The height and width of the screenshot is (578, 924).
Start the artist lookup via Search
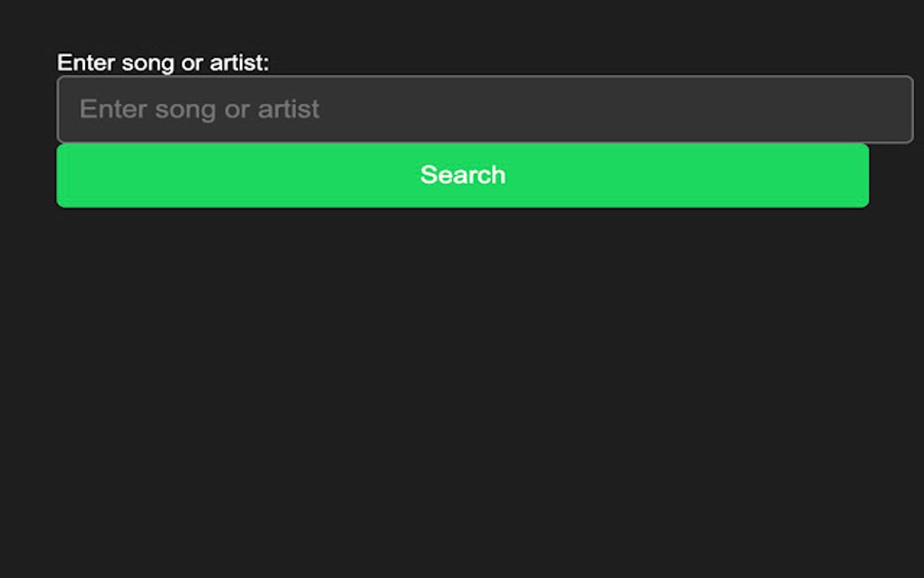(462, 175)
